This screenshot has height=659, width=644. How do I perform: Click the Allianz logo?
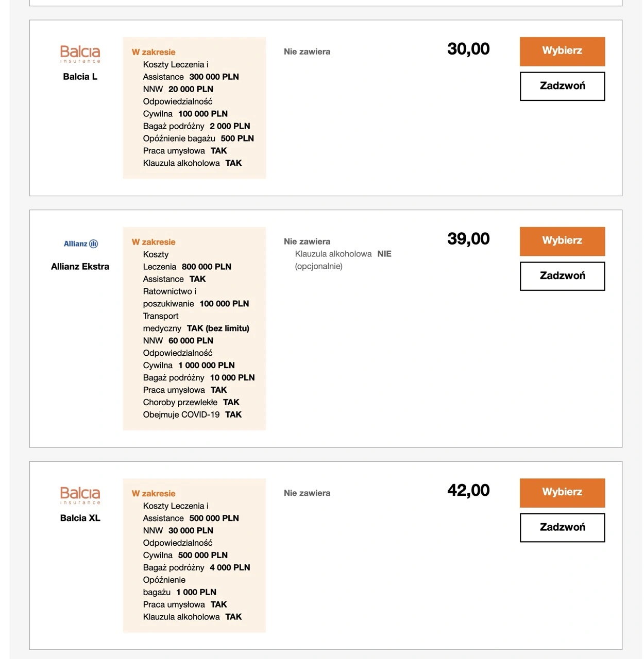(80, 244)
